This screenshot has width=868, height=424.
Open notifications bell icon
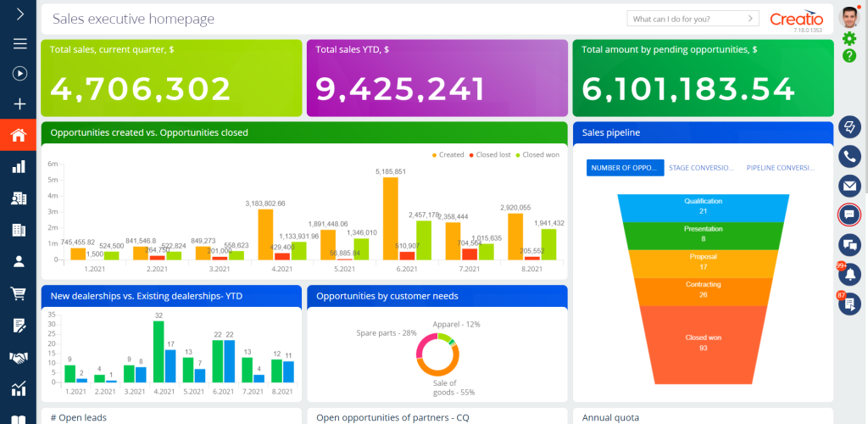849,274
